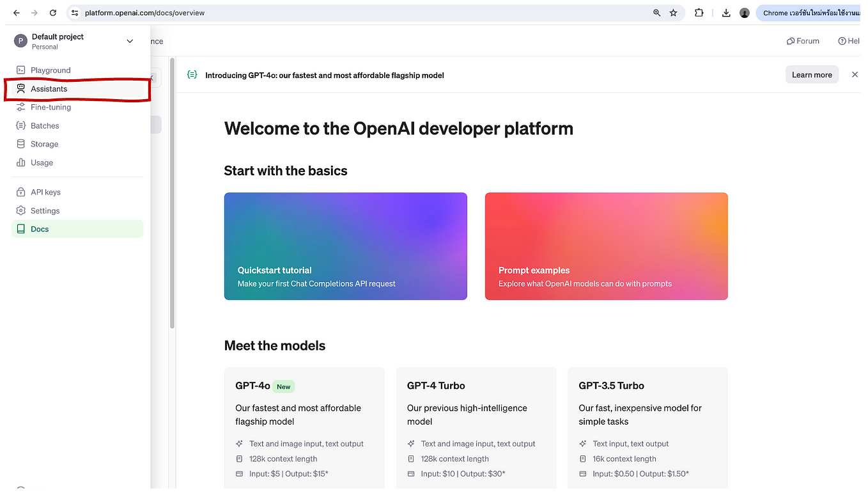Open the Quickstart tutorial card
868x495 pixels.
pyautogui.click(x=346, y=246)
